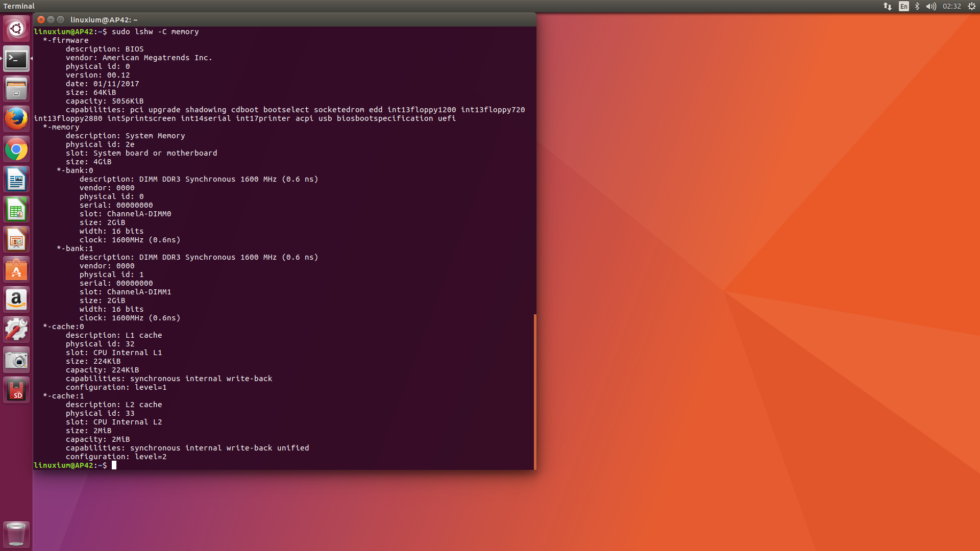
Task: Click the 'size: 4GiB' line
Action: (88, 162)
